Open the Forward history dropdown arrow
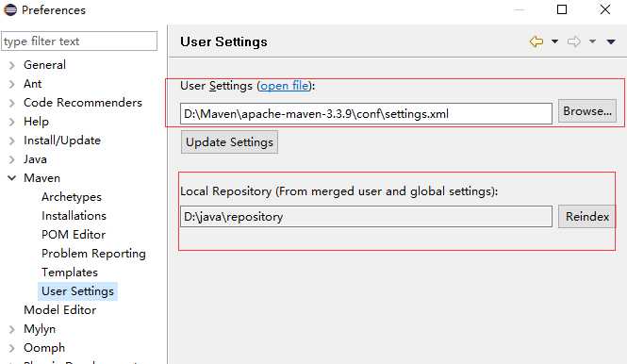This screenshot has width=627, height=364. coord(592,41)
